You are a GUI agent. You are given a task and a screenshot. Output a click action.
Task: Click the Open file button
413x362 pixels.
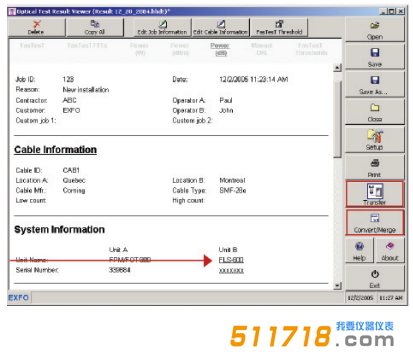(375, 29)
